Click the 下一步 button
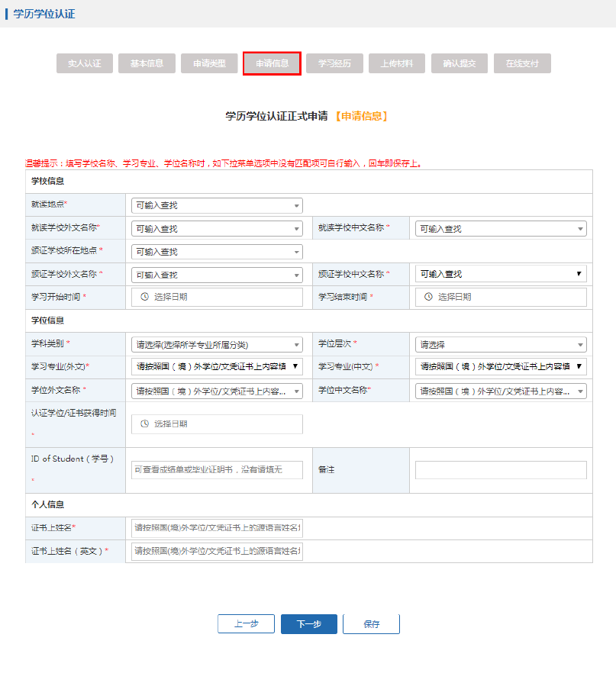Viewport: 616px width, 673px height. click(x=308, y=624)
